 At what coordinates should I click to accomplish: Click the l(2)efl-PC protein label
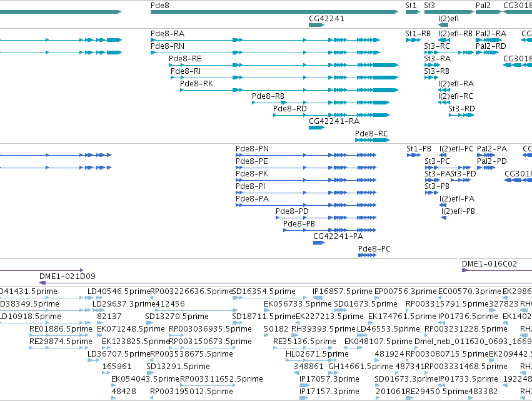[x=457, y=149]
